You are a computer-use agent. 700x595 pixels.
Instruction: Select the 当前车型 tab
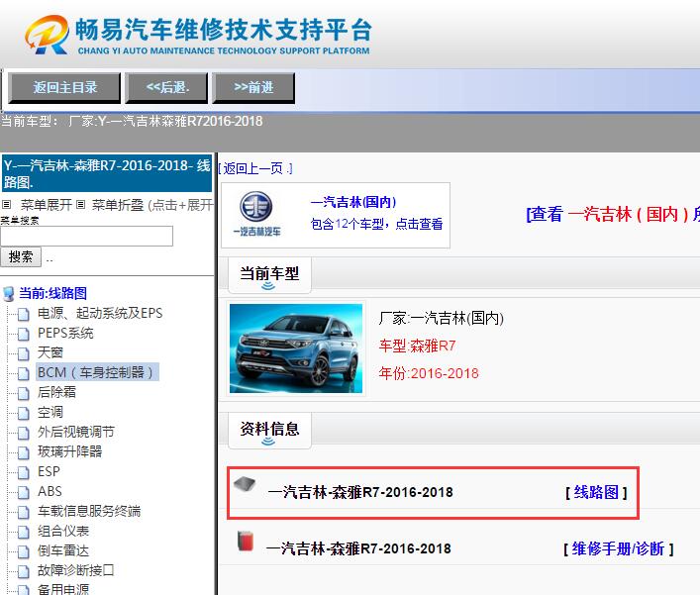click(269, 274)
